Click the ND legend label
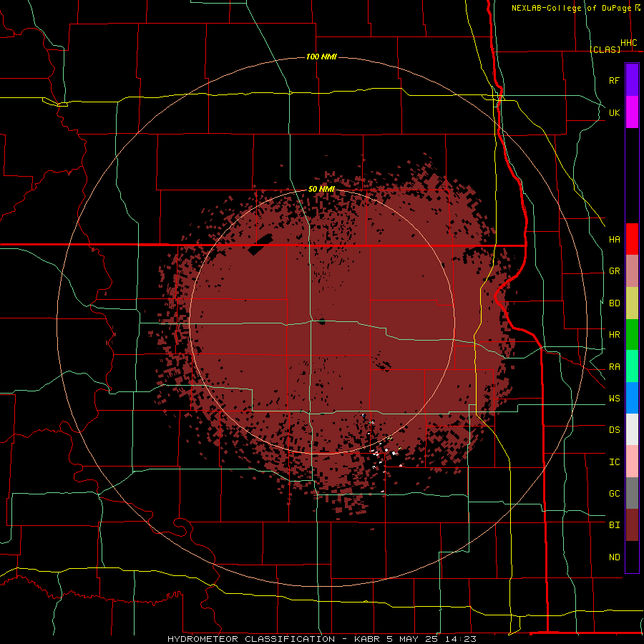The width and height of the screenshot is (644, 644). pyautogui.click(x=614, y=557)
